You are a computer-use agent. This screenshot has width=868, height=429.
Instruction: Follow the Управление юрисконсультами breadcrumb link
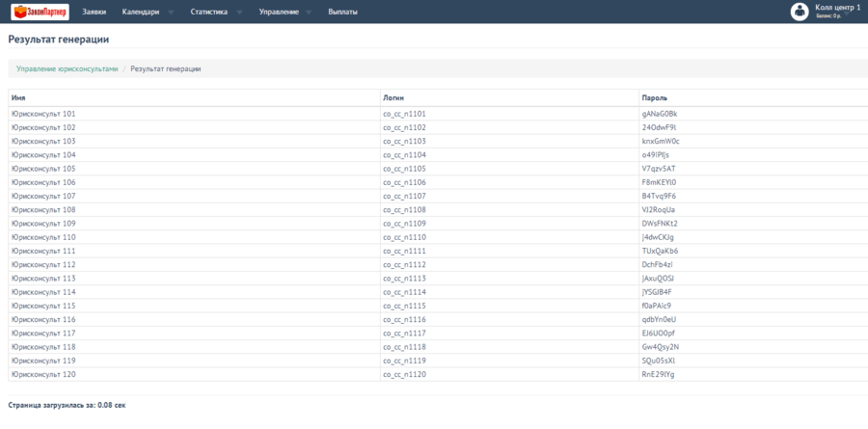[67, 69]
